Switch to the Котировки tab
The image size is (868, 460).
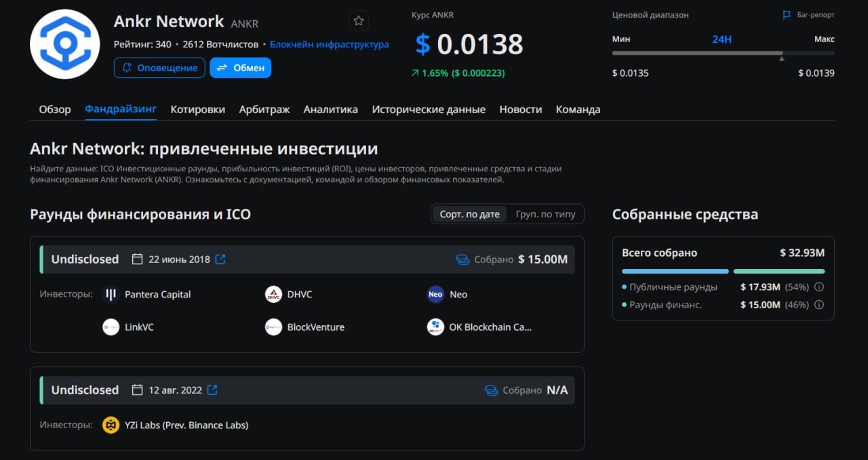(x=198, y=109)
